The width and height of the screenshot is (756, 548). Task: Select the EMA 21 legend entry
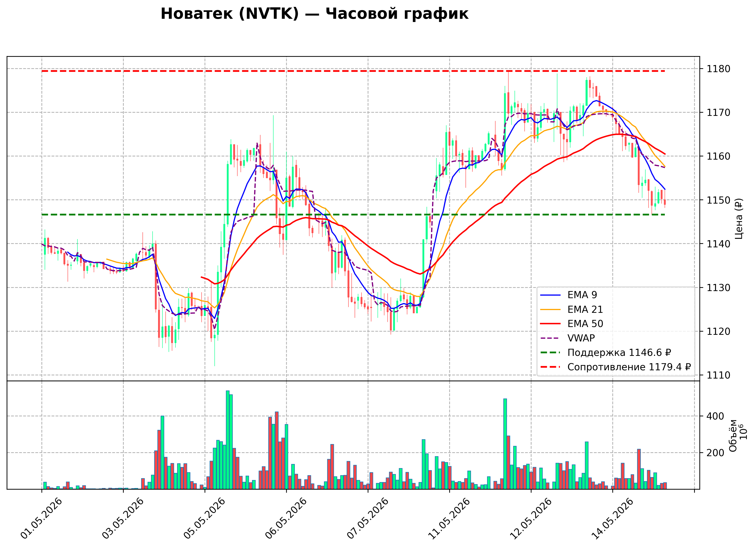[571, 309]
